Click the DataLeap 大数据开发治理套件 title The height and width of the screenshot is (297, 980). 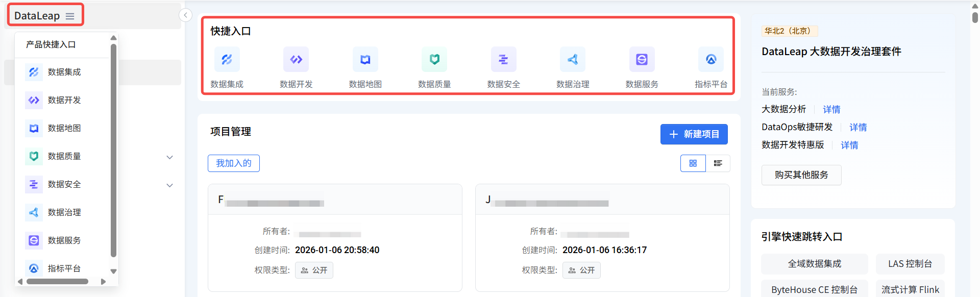831,52
